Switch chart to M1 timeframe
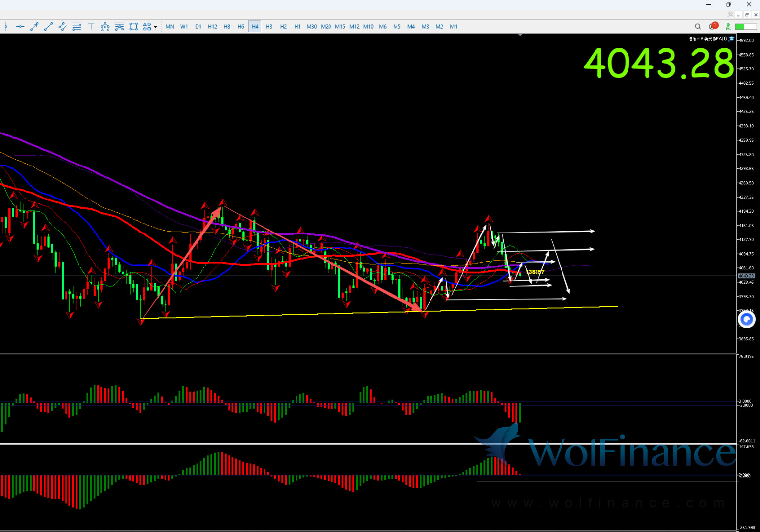This screenshot has width=760, height=532. (x=454, y=27)
